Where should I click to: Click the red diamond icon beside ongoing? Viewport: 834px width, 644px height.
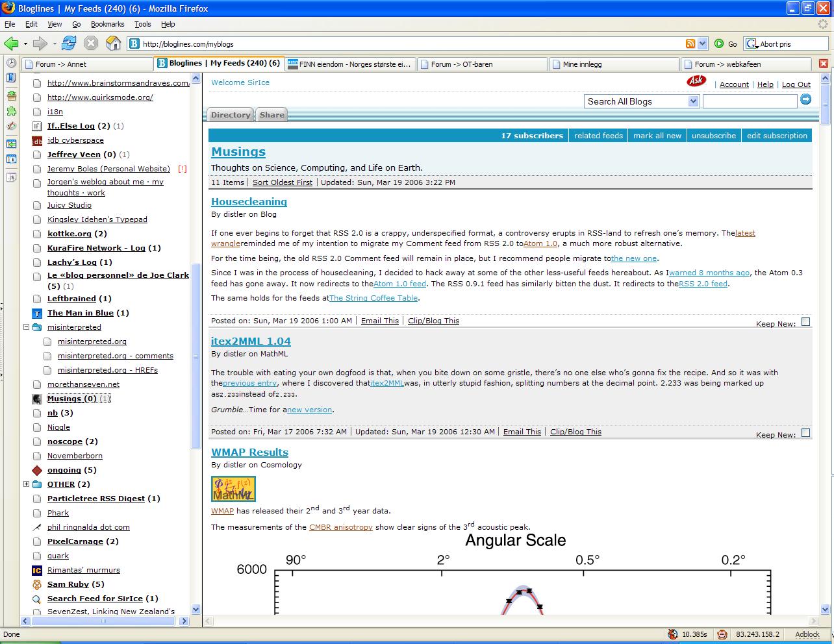pyautogui.click(x=37, y=470)
